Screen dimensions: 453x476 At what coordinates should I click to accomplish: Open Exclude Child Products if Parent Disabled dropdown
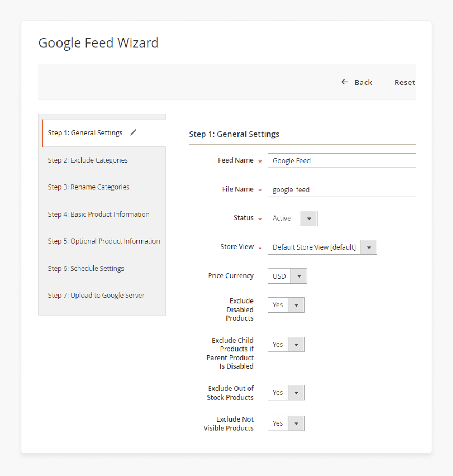pyautogui.click(x=286, y=344)
